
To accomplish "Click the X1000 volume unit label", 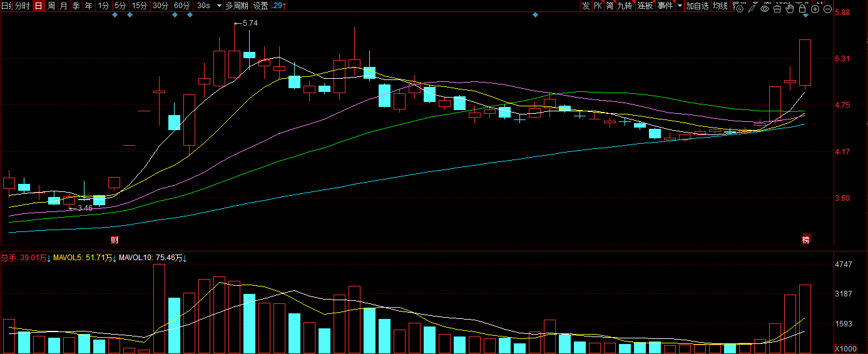I will point(845,348).
